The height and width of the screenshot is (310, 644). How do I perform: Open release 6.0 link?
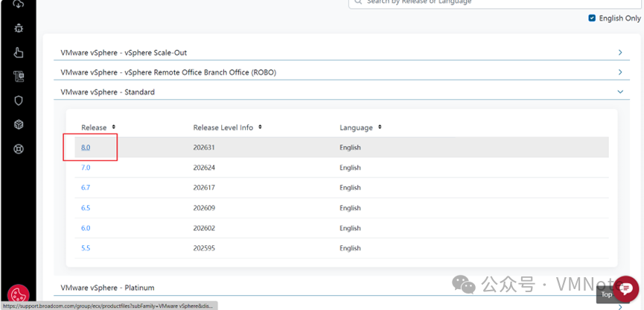(x=86, y=228)
